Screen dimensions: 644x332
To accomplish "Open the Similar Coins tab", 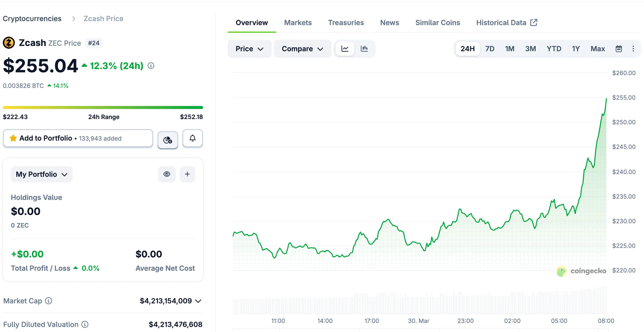I will click(438, 23).
